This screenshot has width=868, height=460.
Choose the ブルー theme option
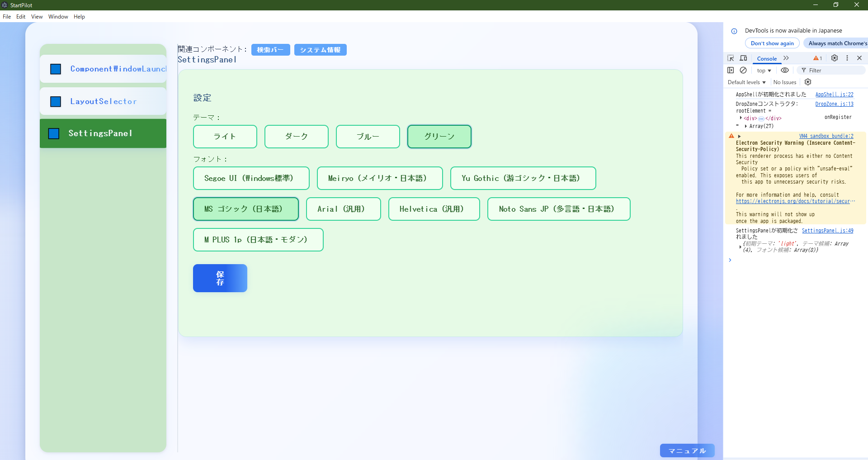[368, 137]
